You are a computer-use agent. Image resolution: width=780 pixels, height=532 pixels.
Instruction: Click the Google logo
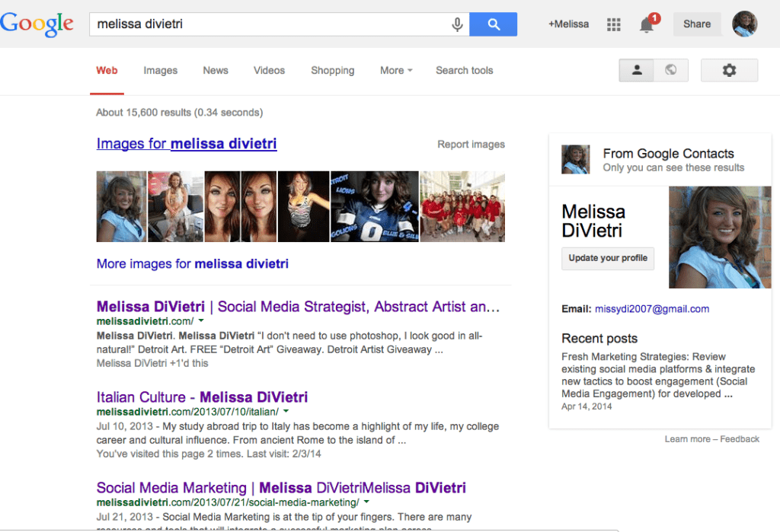37,24
